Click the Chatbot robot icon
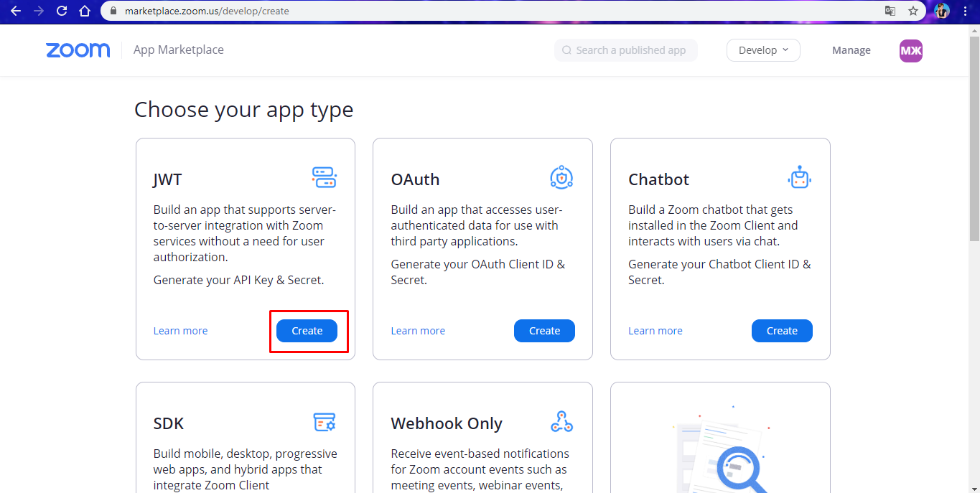 pyautogui.click(x=799, y=177)
